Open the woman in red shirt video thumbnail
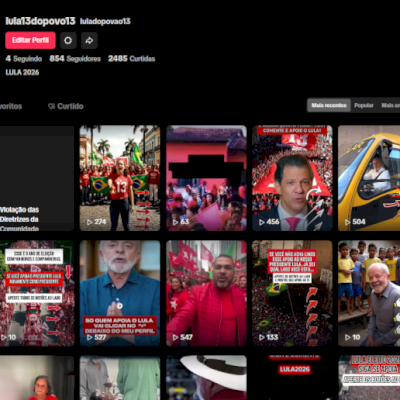 tap(37, 378)
